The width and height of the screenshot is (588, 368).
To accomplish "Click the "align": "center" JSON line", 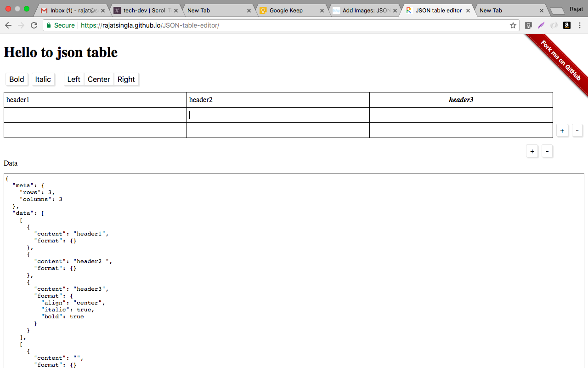I will tap(73, 303).
